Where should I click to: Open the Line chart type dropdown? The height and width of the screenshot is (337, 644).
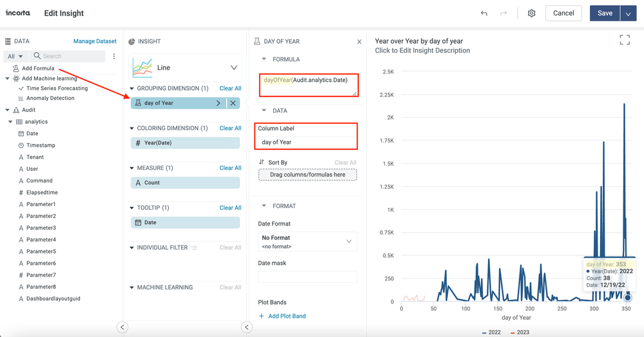[x=233, y=68]
